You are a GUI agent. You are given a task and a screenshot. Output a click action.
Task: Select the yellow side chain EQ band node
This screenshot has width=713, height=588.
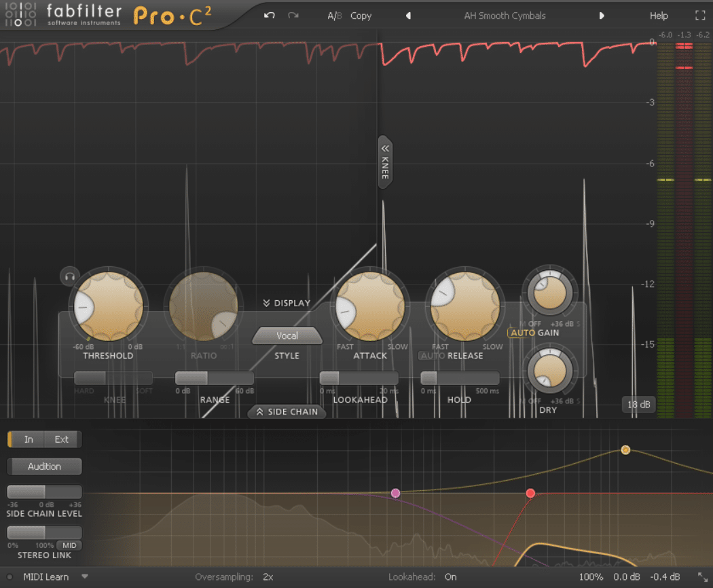click(x=625, y=449)
